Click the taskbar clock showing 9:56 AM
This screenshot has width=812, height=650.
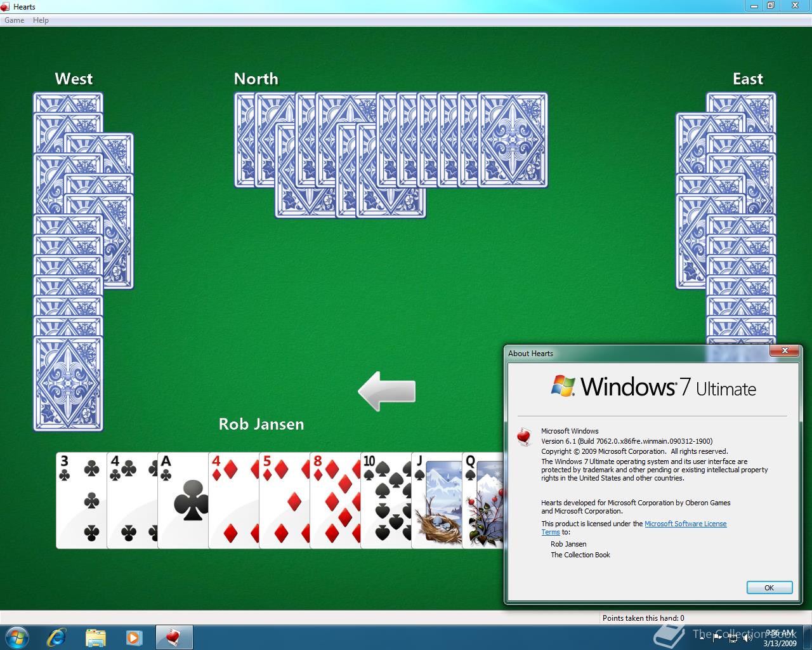[x=780, y=638]
